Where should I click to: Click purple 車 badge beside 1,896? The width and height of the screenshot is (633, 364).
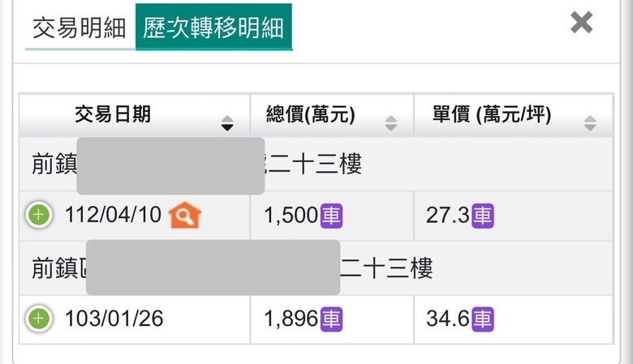[331, 319]
